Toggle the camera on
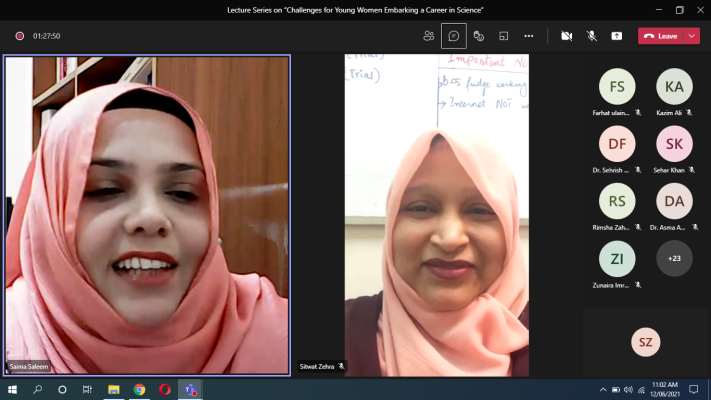 (566, 36)
